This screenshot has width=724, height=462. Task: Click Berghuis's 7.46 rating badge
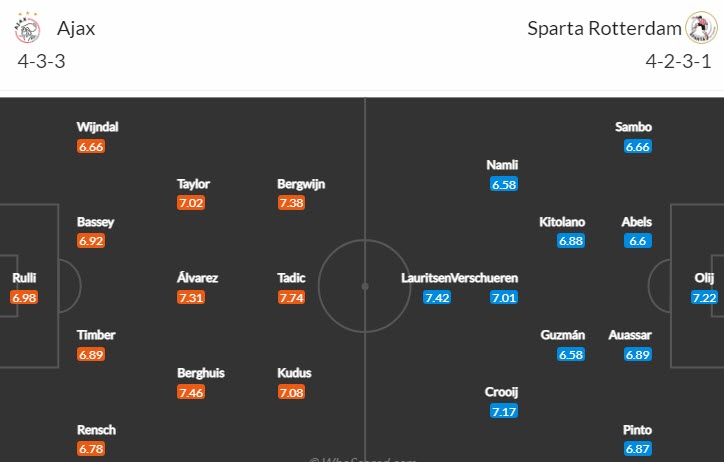tap(191, 392)
